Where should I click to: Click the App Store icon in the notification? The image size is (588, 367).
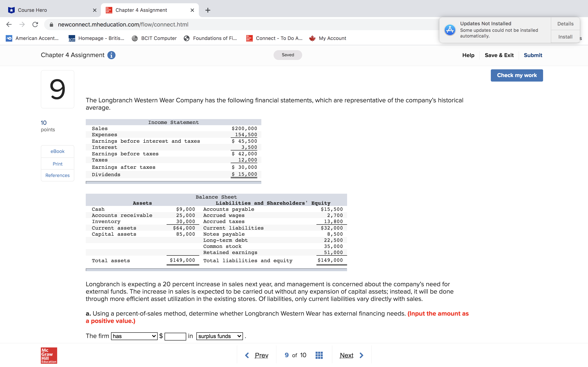coord(450,30)
